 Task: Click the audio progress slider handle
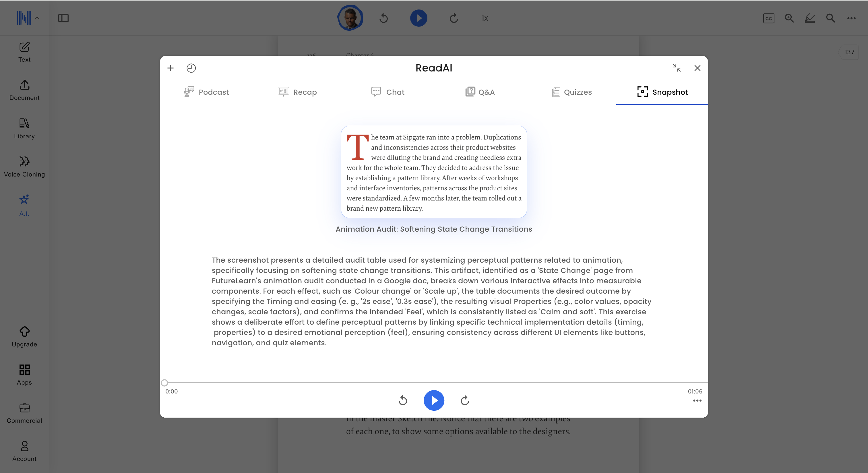click(164, 383)
